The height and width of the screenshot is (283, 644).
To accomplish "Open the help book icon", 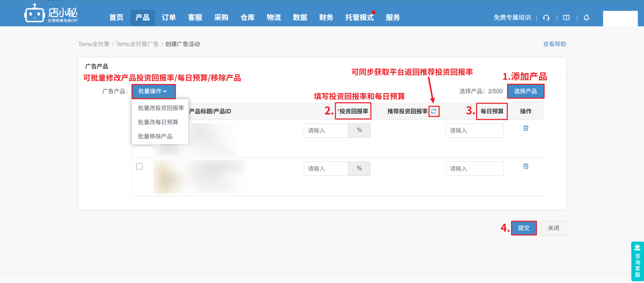I will [566, 18].
